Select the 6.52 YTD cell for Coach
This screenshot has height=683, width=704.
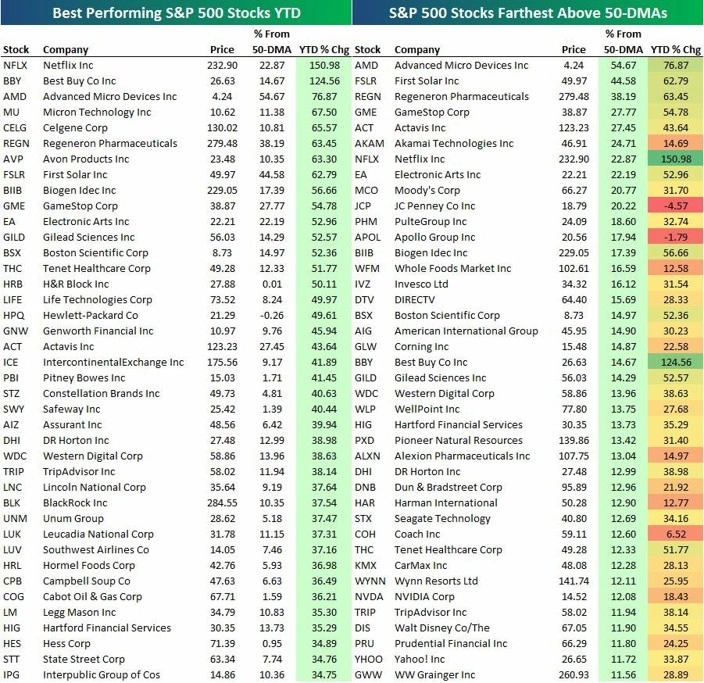coord(676,534)
